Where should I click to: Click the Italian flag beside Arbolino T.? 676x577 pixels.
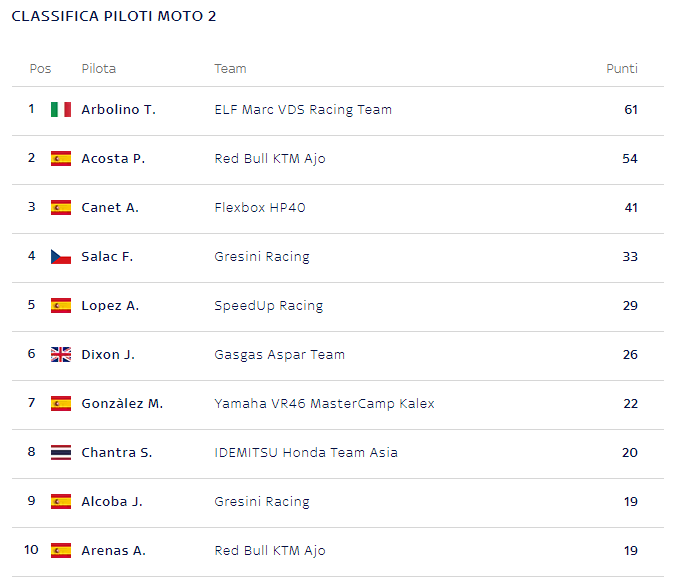[x=61, y=110]
